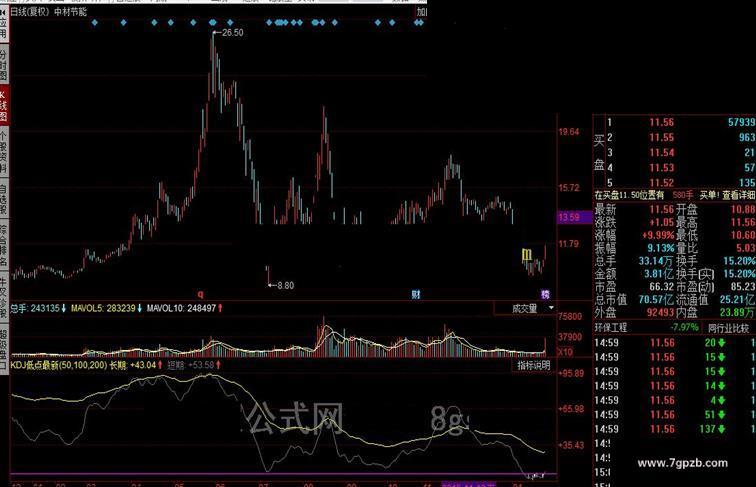Switch to the 自选股 sidebar tab
Viewport: 756px width, 487px height.
[3, 199]
